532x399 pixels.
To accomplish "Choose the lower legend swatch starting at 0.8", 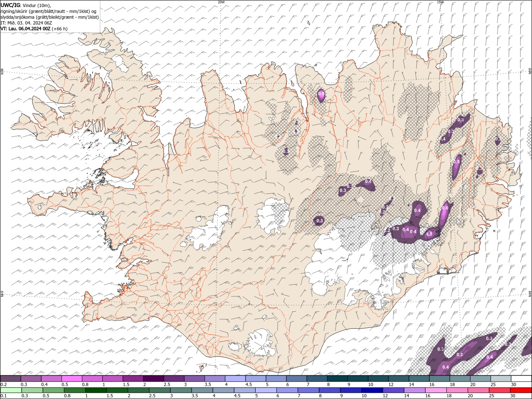I will [74, 390].
